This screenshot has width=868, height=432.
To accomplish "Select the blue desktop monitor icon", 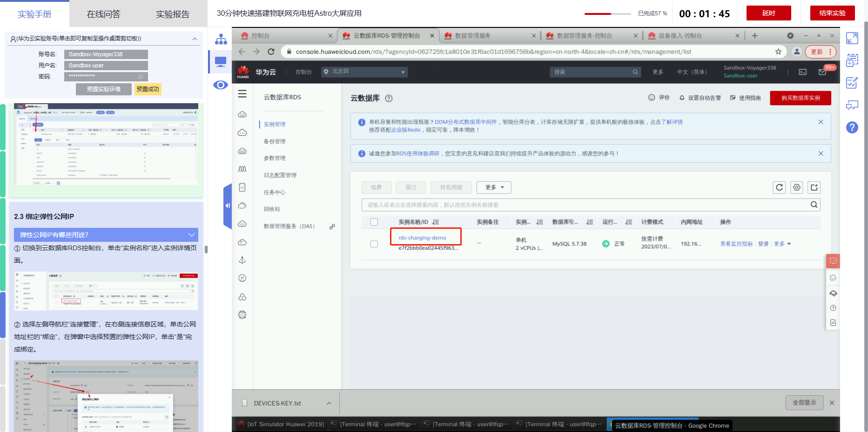I will pyautogui.click(x=221, y=62).
